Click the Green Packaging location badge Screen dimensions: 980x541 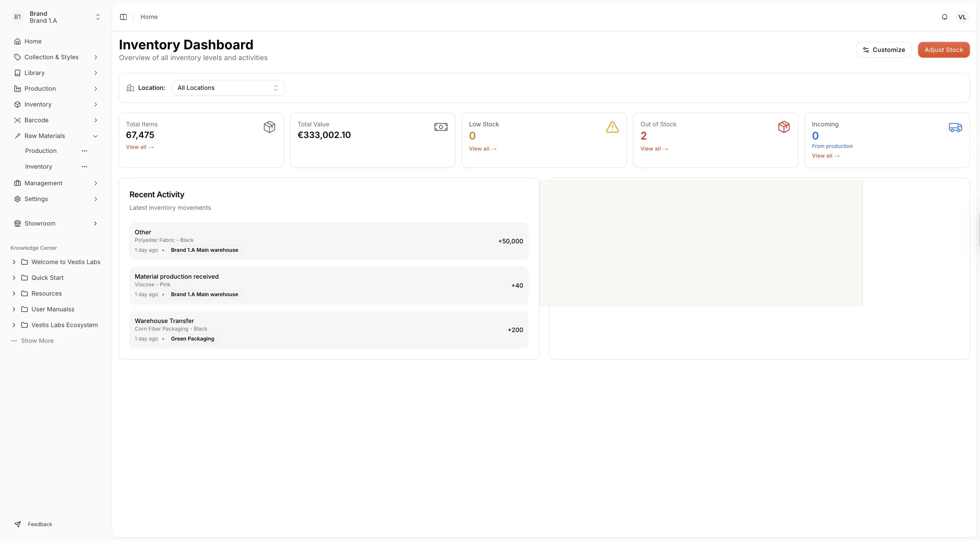192,339
